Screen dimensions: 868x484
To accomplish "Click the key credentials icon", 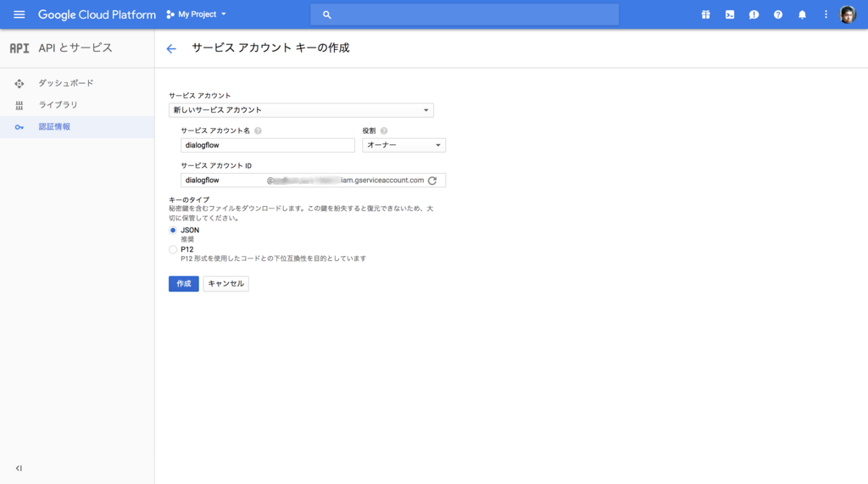I will pyautogui.click(x=19, y=127).
